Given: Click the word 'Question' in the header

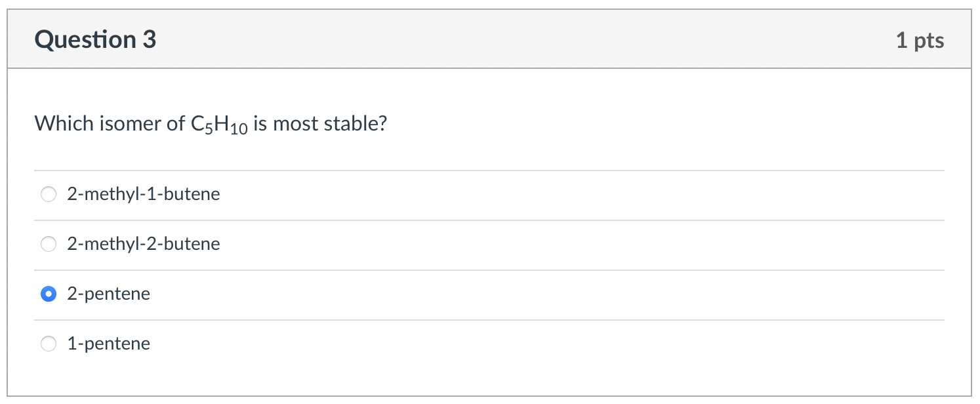Looking at the screenshot, I should [x=85, y=40].
